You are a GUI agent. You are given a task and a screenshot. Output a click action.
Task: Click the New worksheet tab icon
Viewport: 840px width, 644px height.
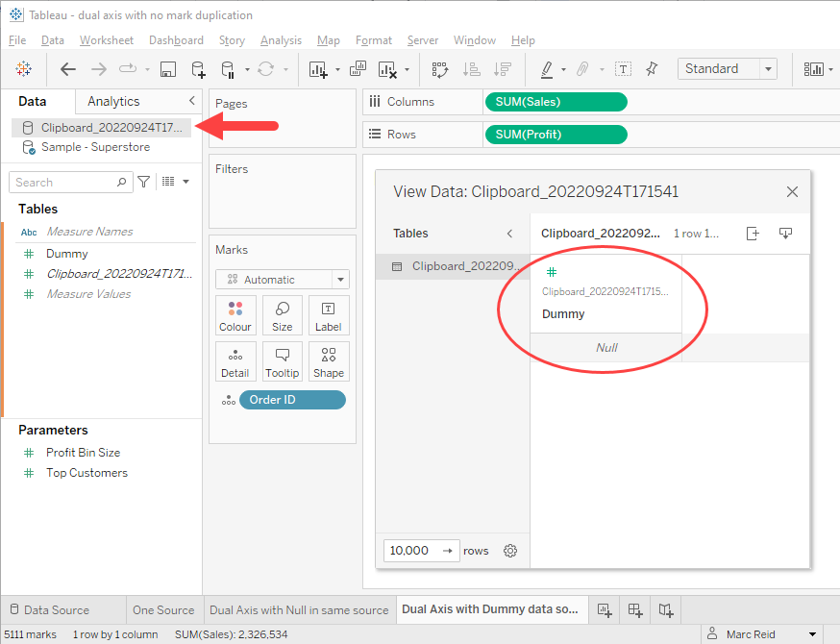pyautogui.click(x=605, y=609)
